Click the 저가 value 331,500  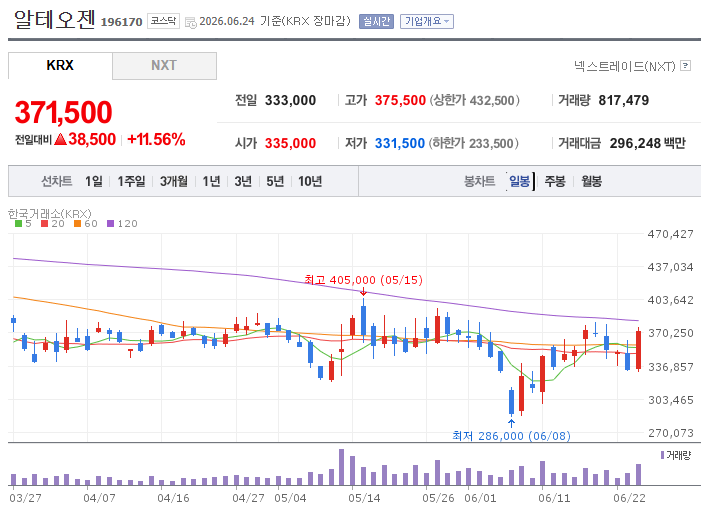400,143
